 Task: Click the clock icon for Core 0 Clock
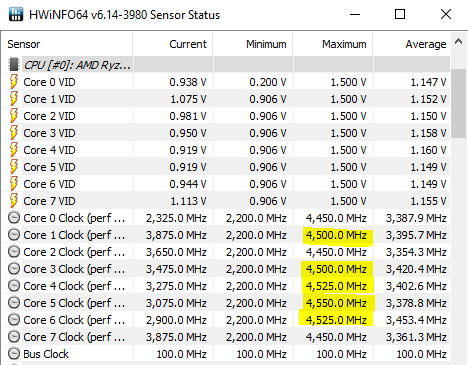[14, 218]
